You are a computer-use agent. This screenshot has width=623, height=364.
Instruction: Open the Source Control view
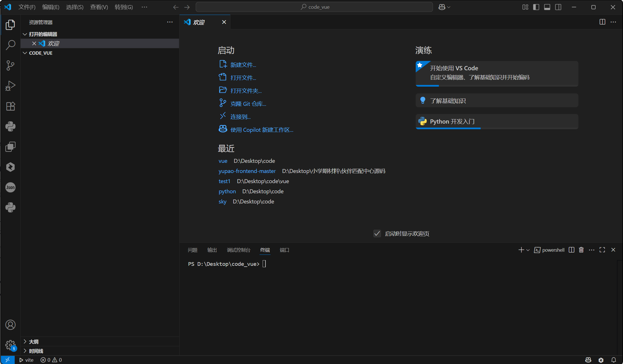coord(10,65)
